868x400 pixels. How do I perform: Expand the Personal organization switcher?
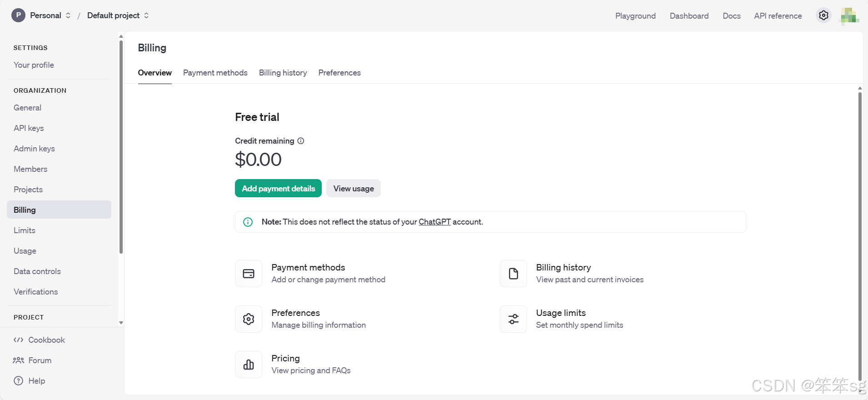coord(41,15)
